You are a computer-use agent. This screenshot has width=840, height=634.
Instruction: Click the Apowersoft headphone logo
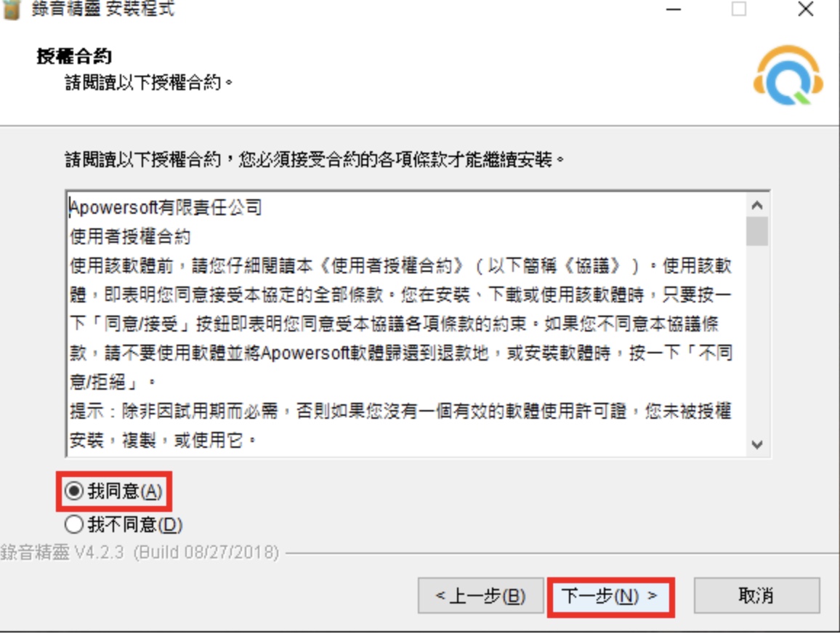(x=788, y=76)
